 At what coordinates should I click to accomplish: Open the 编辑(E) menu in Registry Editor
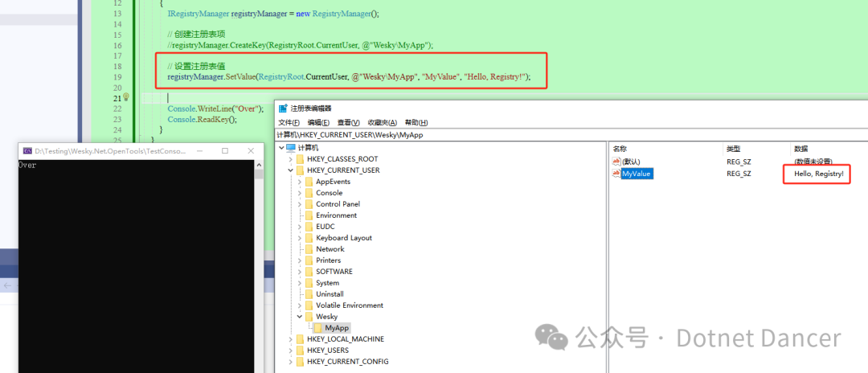(x=318, y=122)
